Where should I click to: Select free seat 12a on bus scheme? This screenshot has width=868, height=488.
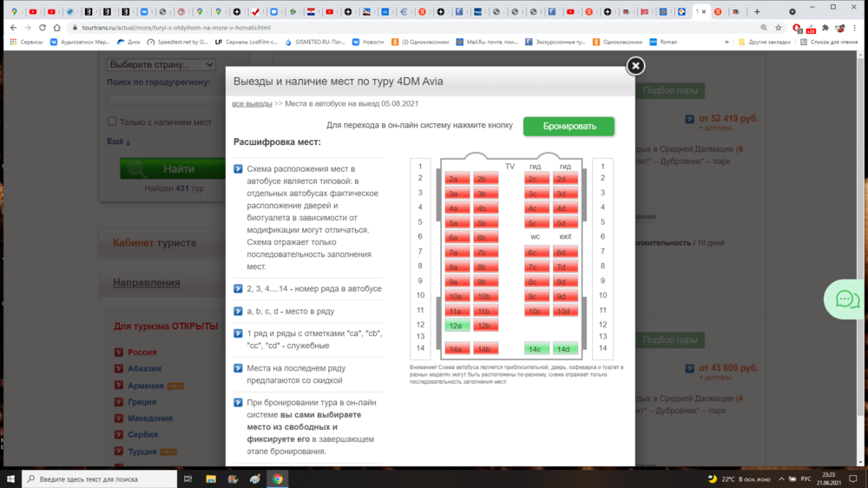457,326
